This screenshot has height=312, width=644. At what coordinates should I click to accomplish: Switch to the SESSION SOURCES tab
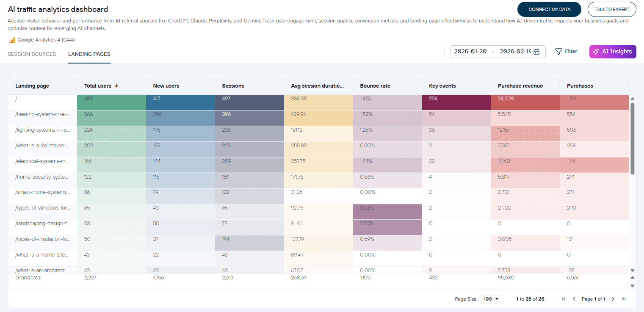click(x=31, y=54)
